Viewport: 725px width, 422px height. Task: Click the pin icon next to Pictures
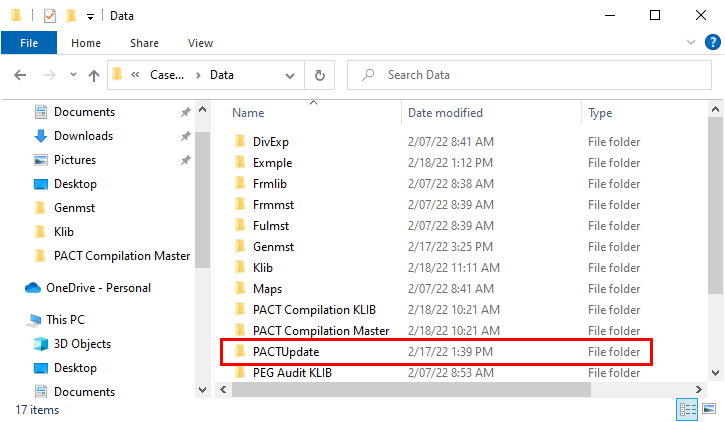click(185, 160)
